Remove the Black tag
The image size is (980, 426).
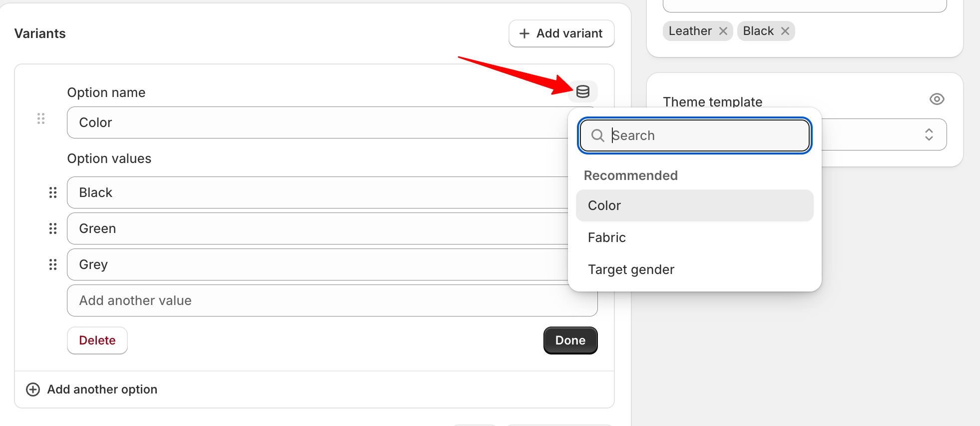click(x=785, y=31)
